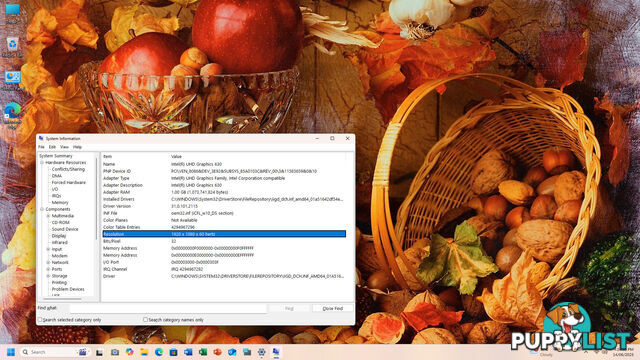Select the PNP Device ID row
Screen dimensions: 640x360
click(x=224, y=171)
